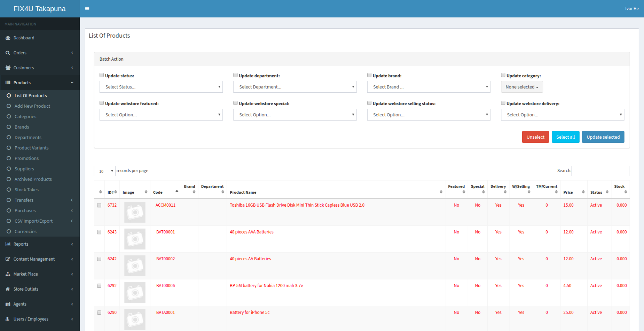This screenshot has width=644, height=331.
Task: Enable the Update status checkbox
Action: point(102,75)
